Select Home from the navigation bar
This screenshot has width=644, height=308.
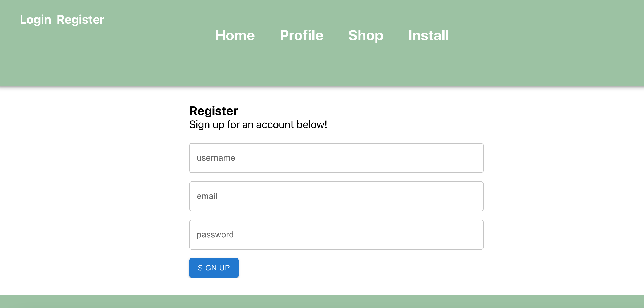tap(235, 35)
